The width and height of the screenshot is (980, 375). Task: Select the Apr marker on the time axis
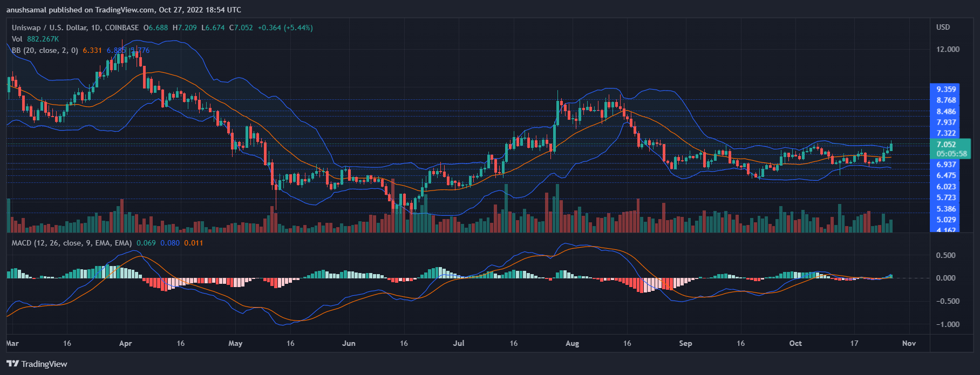[125, 343]
